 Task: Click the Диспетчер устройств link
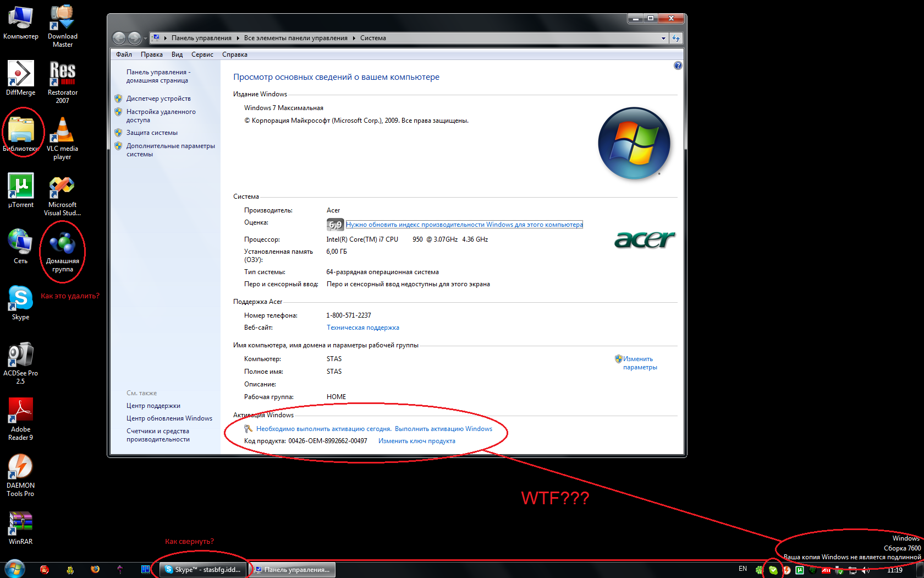click(158, 99)
